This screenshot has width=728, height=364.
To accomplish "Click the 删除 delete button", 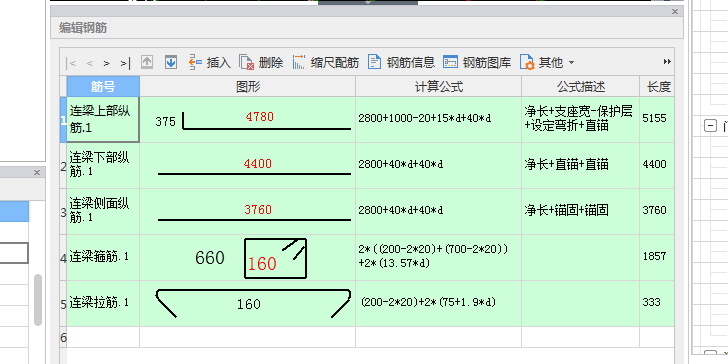I will pyautogui.click(x=261, y=62).
